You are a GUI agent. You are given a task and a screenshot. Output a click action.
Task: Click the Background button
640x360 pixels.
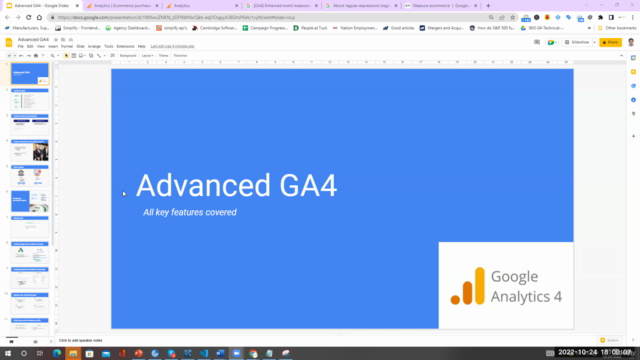(x=128, y=56)
